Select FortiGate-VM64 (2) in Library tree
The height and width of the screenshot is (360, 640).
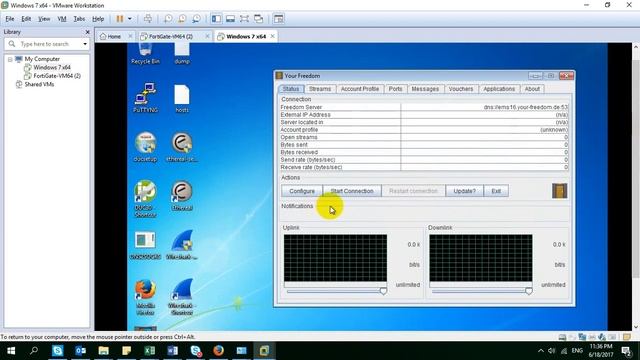pos(52,76)
